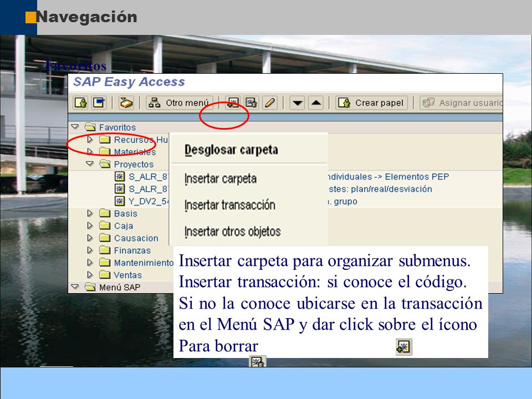Screen dimensions: 532x399
Task: Select the Mantenimiento folder label
Action: coord(144,263)
